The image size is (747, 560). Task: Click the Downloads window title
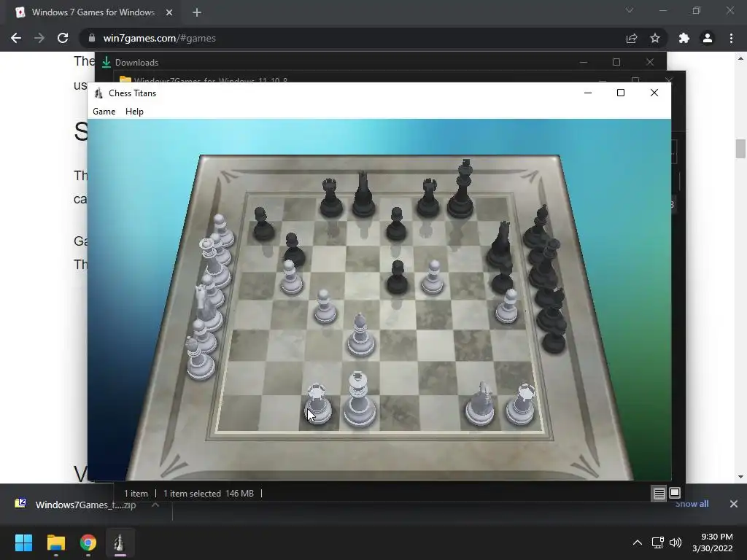[x=136, y=63]
